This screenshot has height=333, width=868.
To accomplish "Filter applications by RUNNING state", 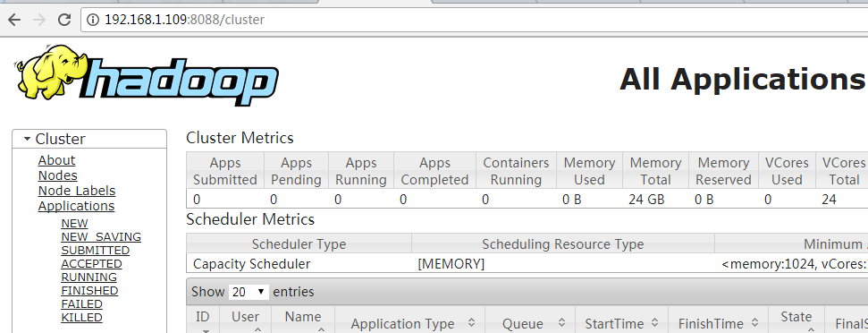I will click(x=89, y=277).
